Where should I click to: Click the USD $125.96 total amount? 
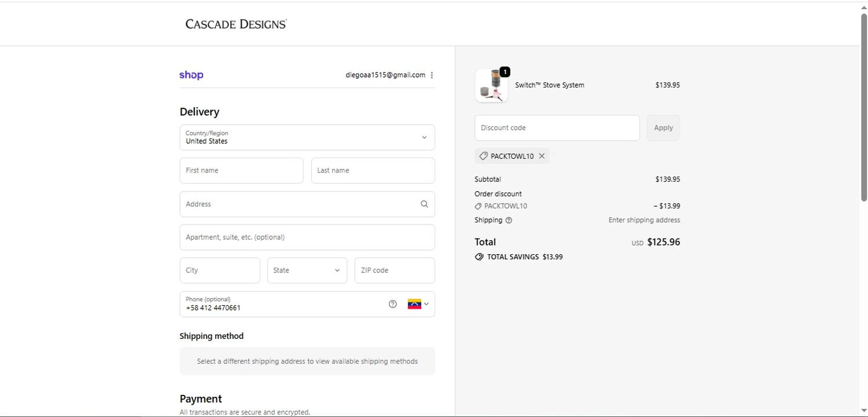coord(656,242)
